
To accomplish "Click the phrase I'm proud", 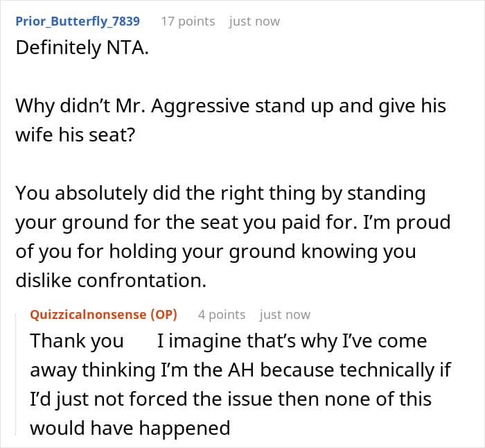I will coord(406,223).
